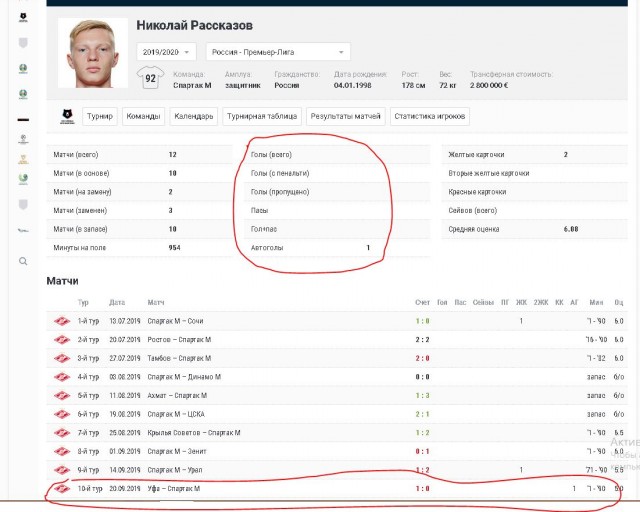Click Spartak logo in the 2-й тур row
Screen dimensions: 640x512
(x=62, y=340)
